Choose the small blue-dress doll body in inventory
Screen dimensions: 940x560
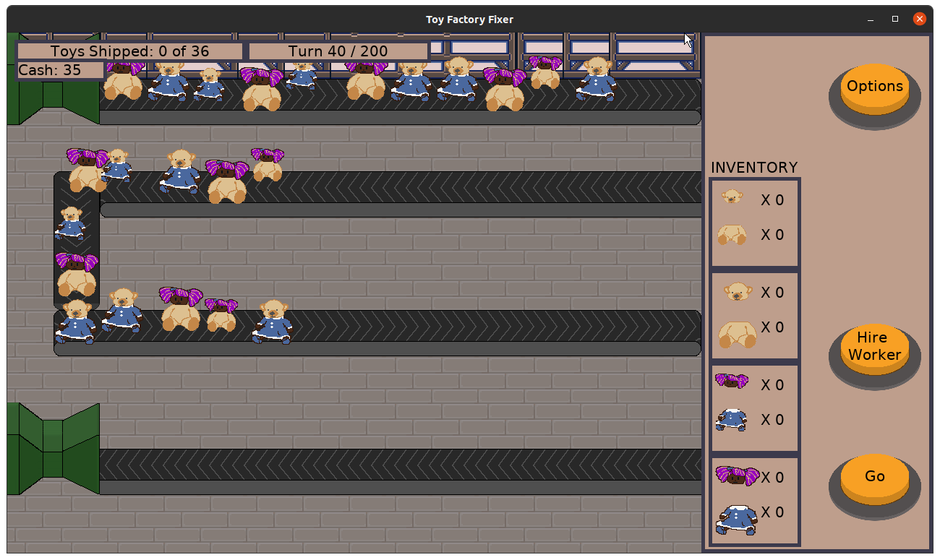click(x=732, y=420)
